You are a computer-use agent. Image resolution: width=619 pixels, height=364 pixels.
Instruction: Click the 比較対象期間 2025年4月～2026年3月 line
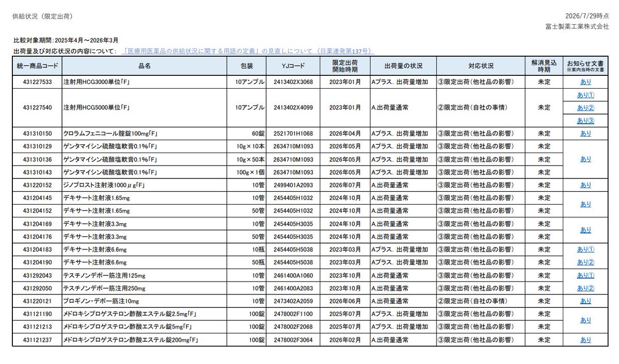click(x=66, y=41)
